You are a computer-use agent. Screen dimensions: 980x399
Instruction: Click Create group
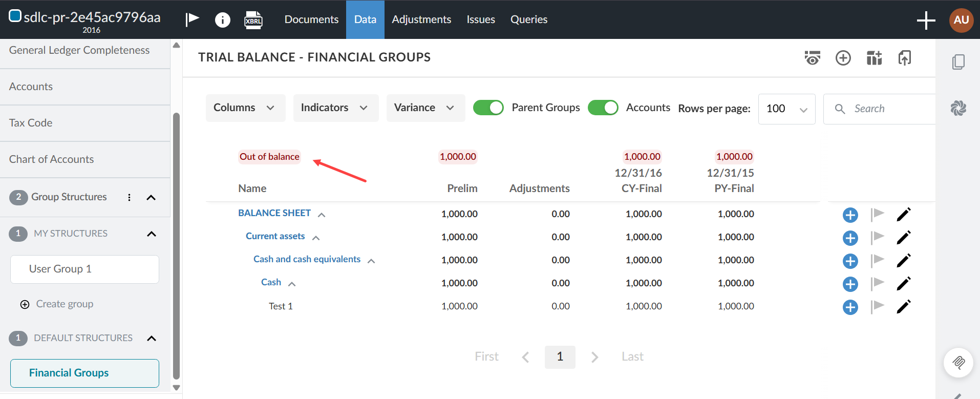[x=57, y=304]
